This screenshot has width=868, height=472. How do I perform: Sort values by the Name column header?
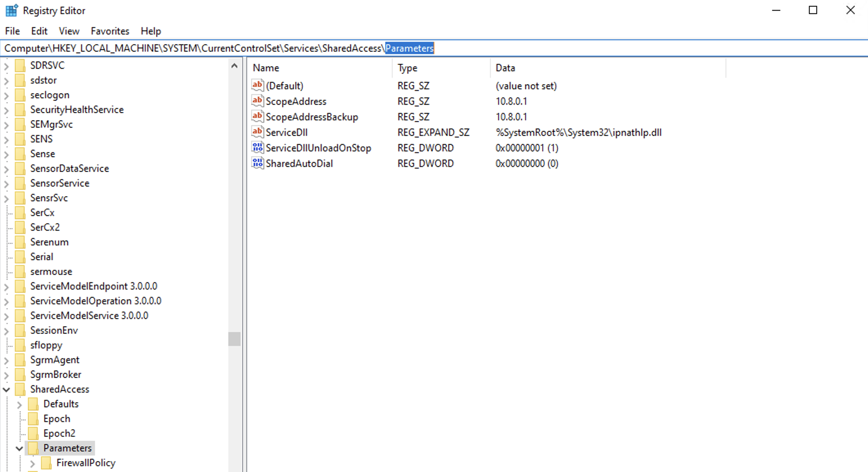(320, 68)
